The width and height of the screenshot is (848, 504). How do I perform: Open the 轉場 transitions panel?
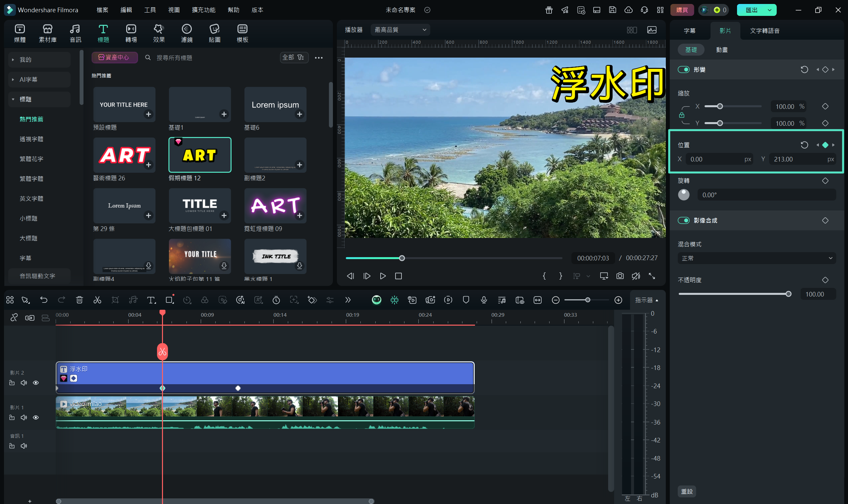[x=131, y=32]
